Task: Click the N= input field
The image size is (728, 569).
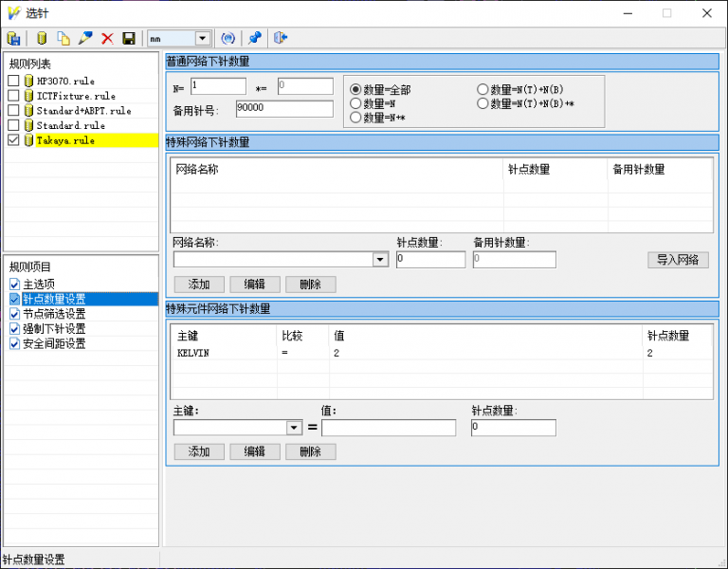Action: [218, 86]
